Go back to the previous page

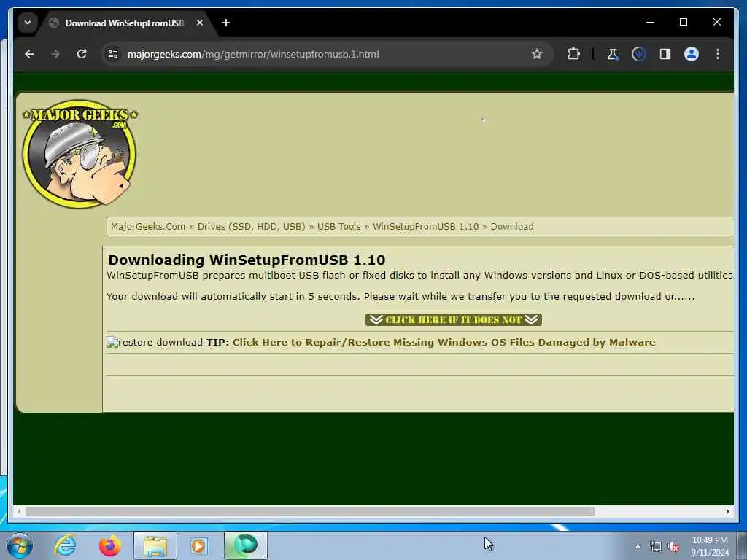pyautogui.click(x=29, y=54)
